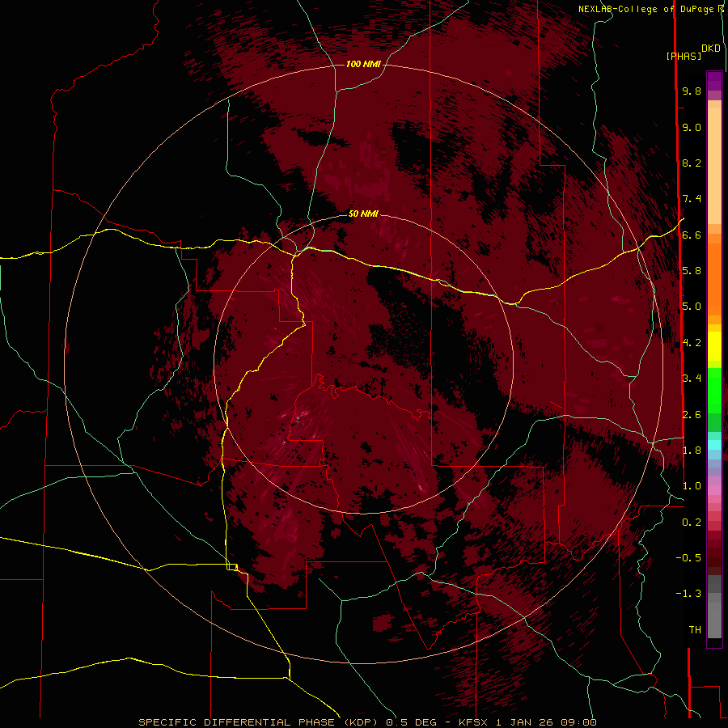Click the 0.5 DEG elevation angle text
This screenshot has width=728, height=728.
point(412,722)
